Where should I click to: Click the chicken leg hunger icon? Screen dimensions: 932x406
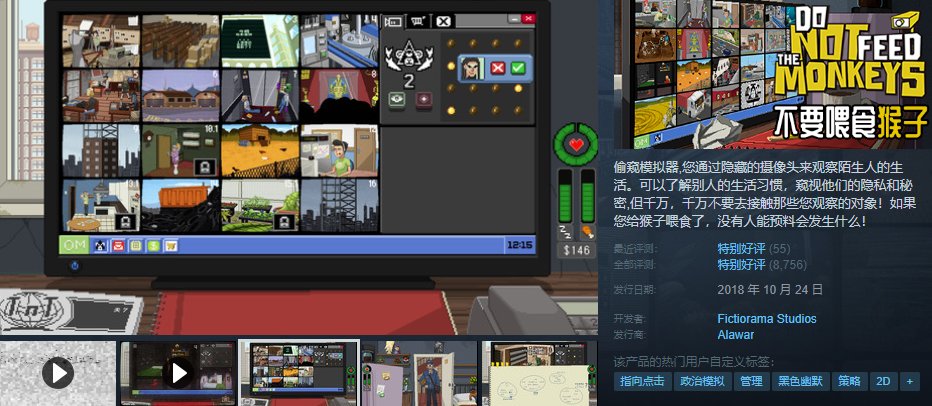(587, 231)
